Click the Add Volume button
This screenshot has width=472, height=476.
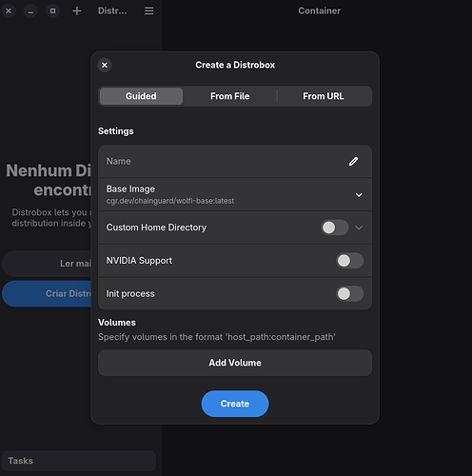click(235, 363)
